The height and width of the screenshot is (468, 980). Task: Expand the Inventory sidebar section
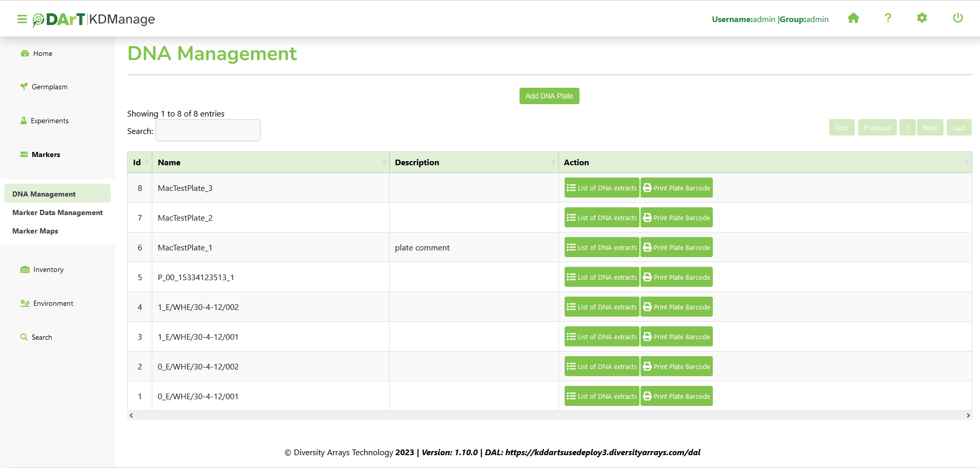[48, 269]
